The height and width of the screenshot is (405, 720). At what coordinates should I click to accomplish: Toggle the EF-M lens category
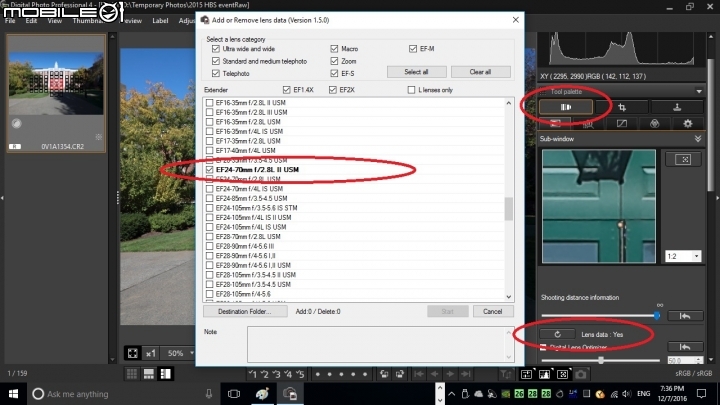pyautogui.click(x=413, y=49)
